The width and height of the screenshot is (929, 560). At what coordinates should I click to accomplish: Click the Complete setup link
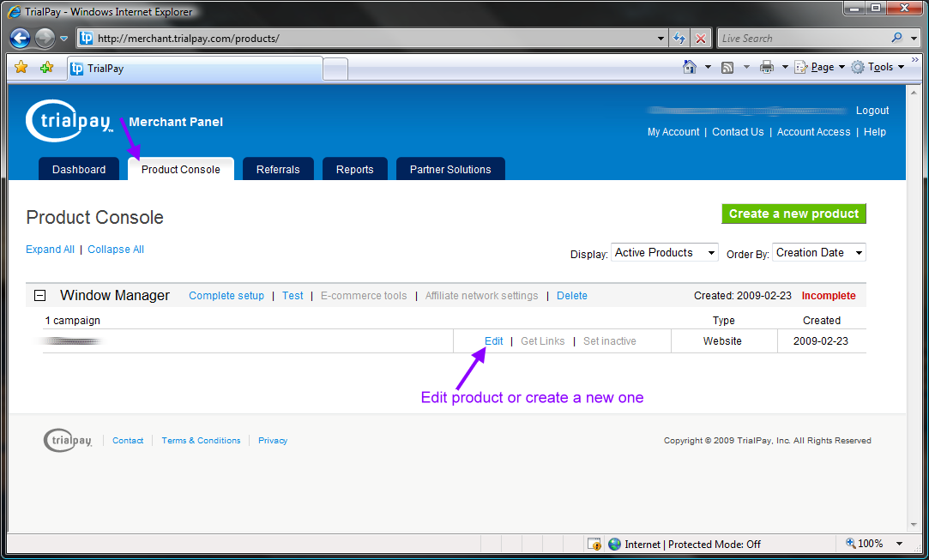click(x=226, y=296)
